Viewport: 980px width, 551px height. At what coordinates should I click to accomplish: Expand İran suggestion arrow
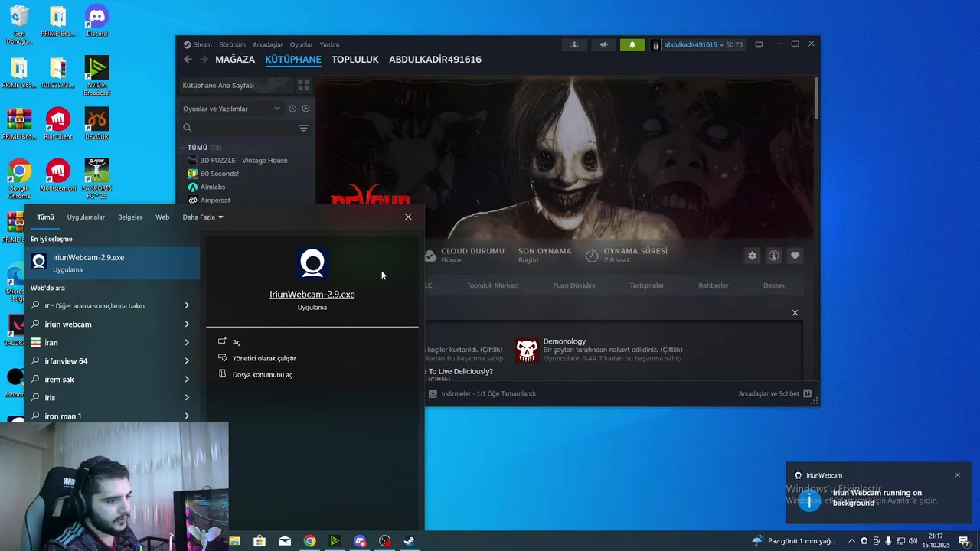coord(187,343)
